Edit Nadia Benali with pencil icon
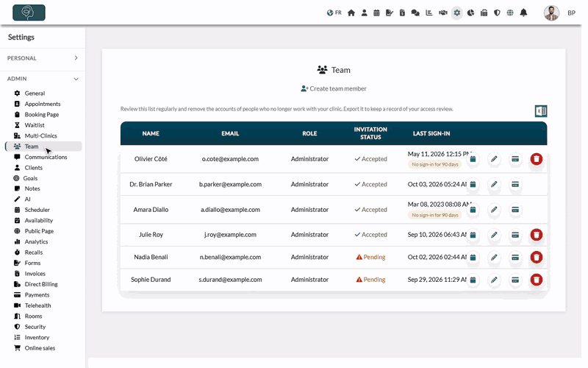The width and height of the screenshot is (588, 368). click(494, 257)
